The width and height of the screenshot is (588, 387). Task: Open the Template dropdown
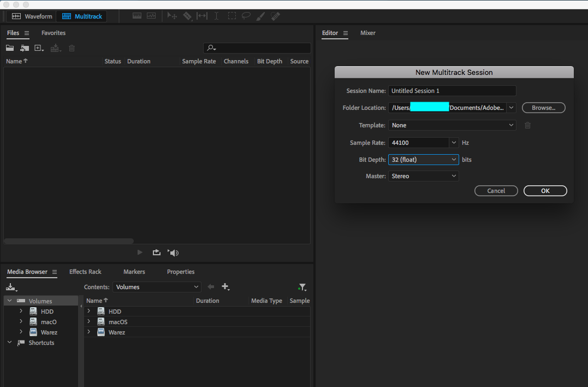click(x=452, y=125)
